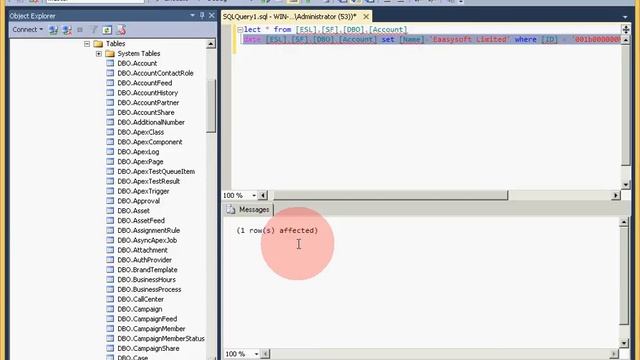The width and height of the screenshot is (640, 360).
Task: Open the Messages pane 100 % zoom dropdown
Action: (256, 353)
